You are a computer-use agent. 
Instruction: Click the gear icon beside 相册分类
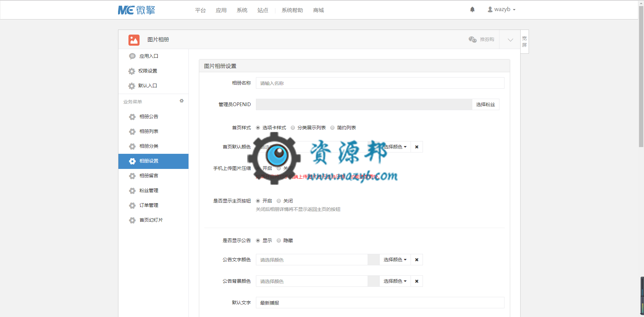[132, 146]
